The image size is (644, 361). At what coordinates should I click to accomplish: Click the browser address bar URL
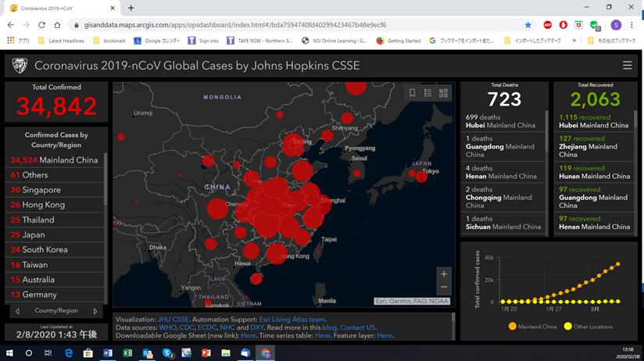tap(235, 25)
